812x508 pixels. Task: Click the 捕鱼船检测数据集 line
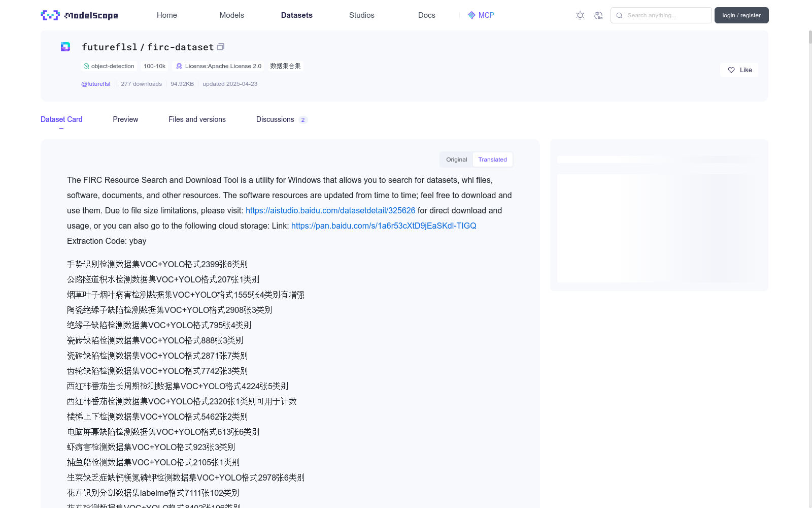[x=153, y=462]
